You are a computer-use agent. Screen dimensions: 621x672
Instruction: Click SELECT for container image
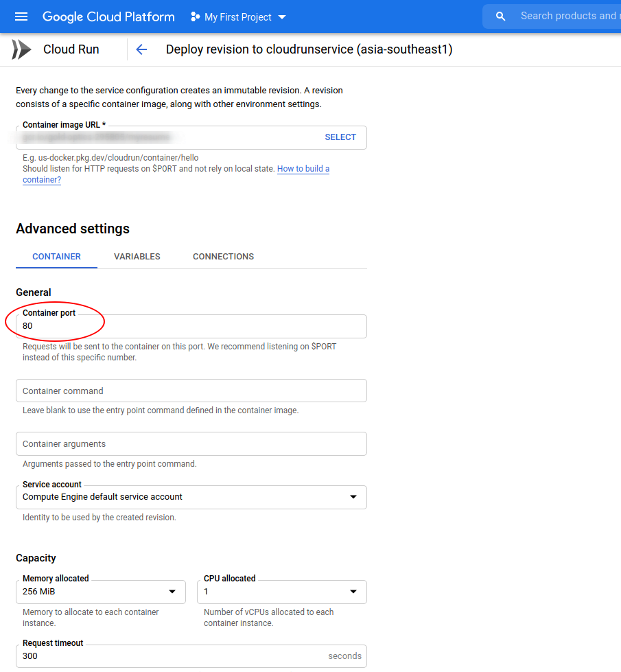pos(340,137)
